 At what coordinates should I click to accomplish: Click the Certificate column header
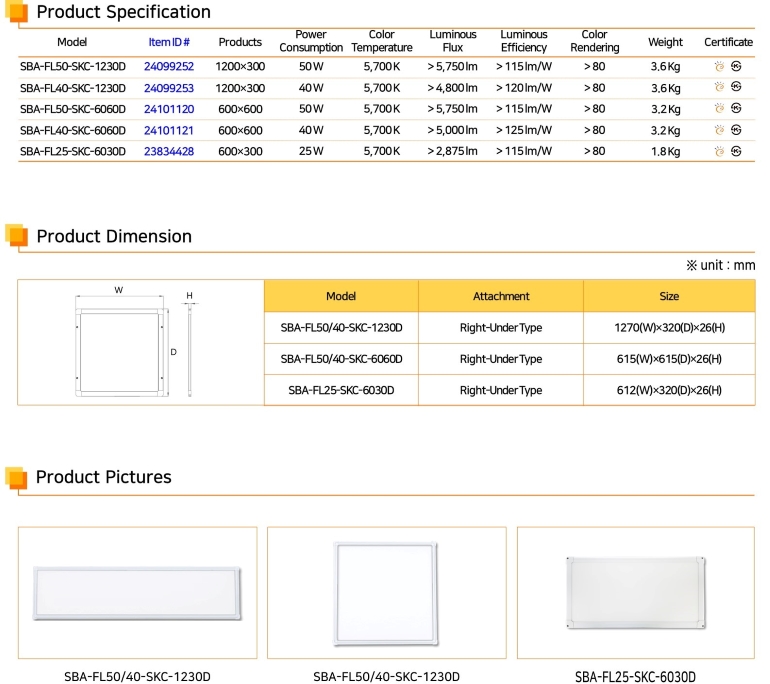click(x=728, y=42)
